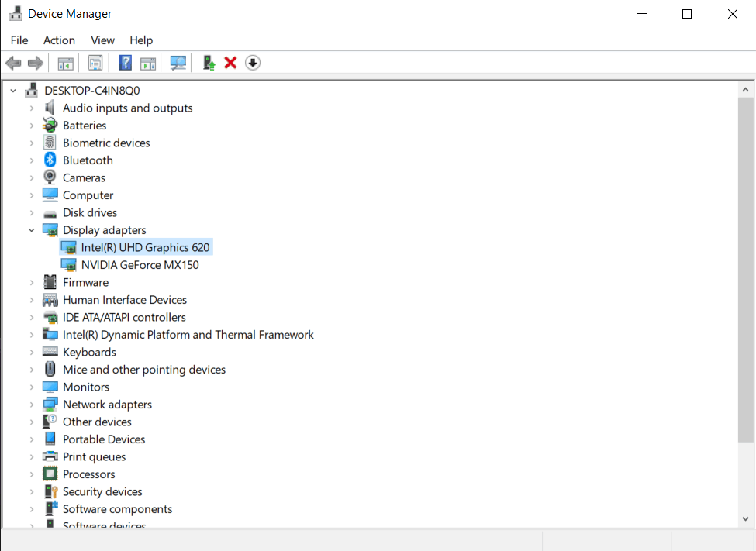Click the red X Uninstall device icon
The image size is (756, 551).
(x=230, y=63)
